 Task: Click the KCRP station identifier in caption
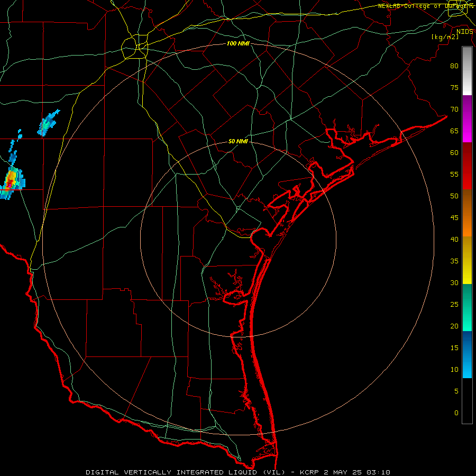310,472
